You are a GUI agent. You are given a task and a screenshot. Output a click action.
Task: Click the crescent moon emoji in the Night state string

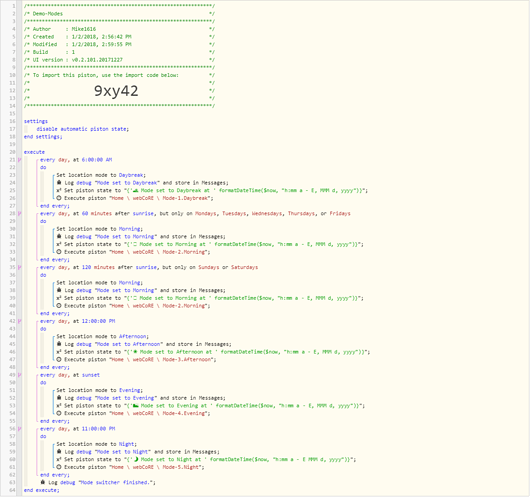point(136,461)
